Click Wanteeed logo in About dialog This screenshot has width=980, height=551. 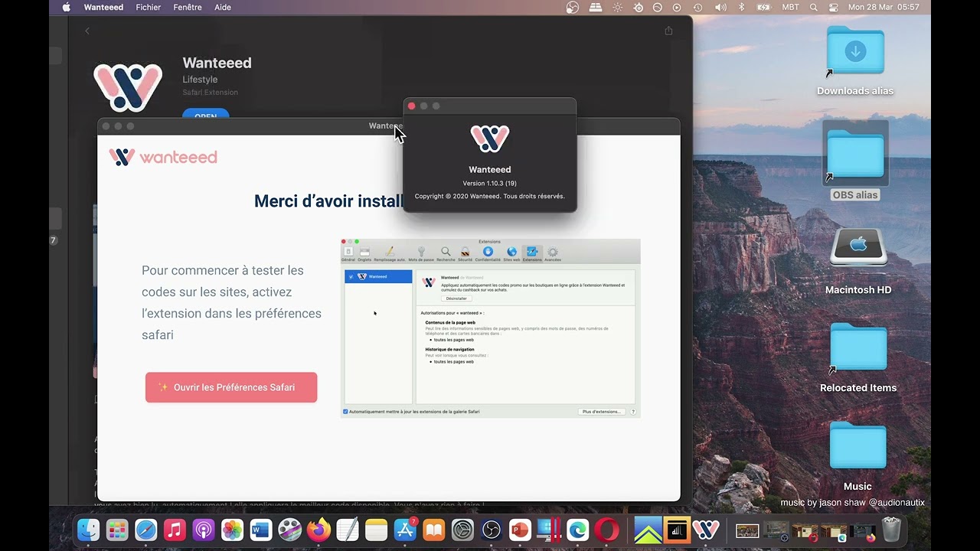(x=490, y=138)
